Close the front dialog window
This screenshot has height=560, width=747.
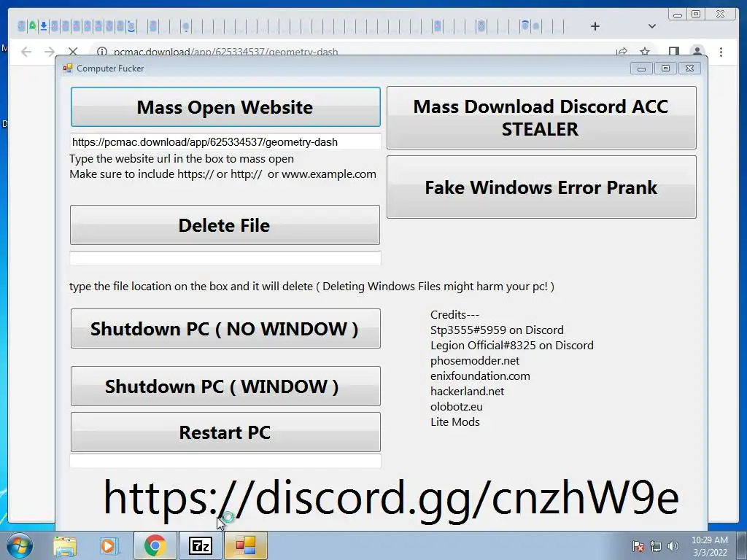pos(689,69)
